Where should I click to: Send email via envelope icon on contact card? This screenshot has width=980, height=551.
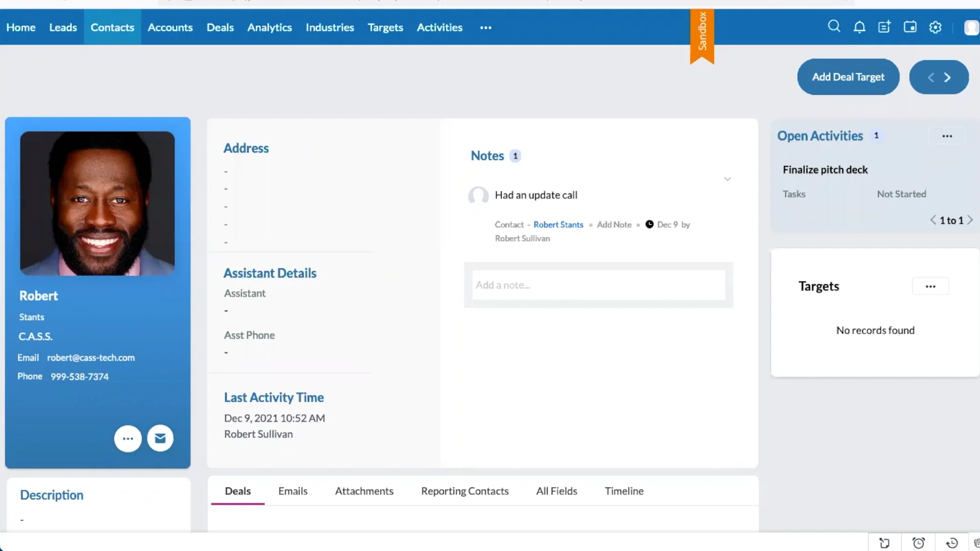click(160, 438)
